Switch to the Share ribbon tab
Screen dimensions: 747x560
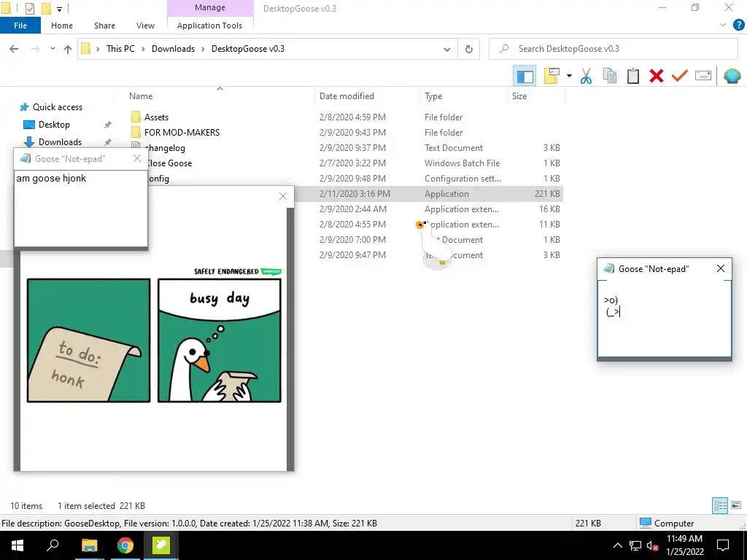pyautogui.click(x=104, y=26)
